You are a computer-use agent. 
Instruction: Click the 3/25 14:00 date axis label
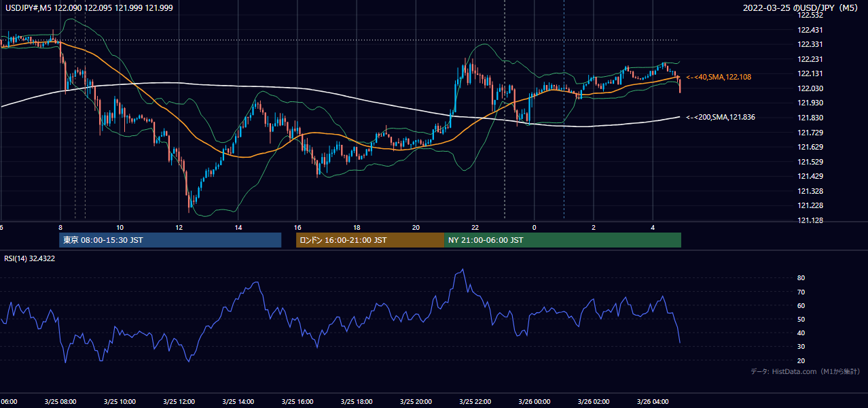pos(238,401)
